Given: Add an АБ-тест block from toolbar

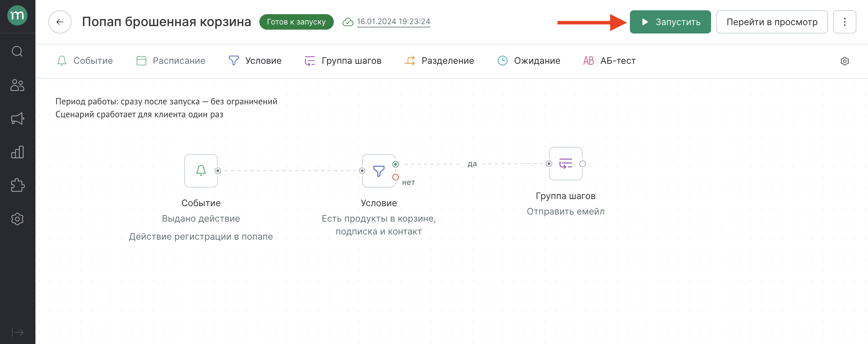Looking at the screenshot, I should click(x=609, y=61).
